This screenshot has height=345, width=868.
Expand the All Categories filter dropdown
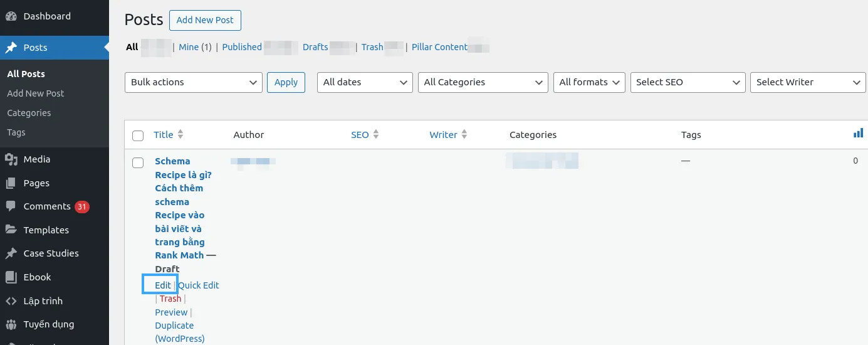483,82
